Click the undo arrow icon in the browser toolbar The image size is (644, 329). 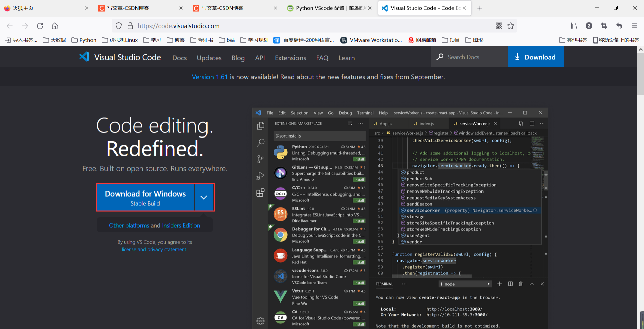[x=619, y=26]
